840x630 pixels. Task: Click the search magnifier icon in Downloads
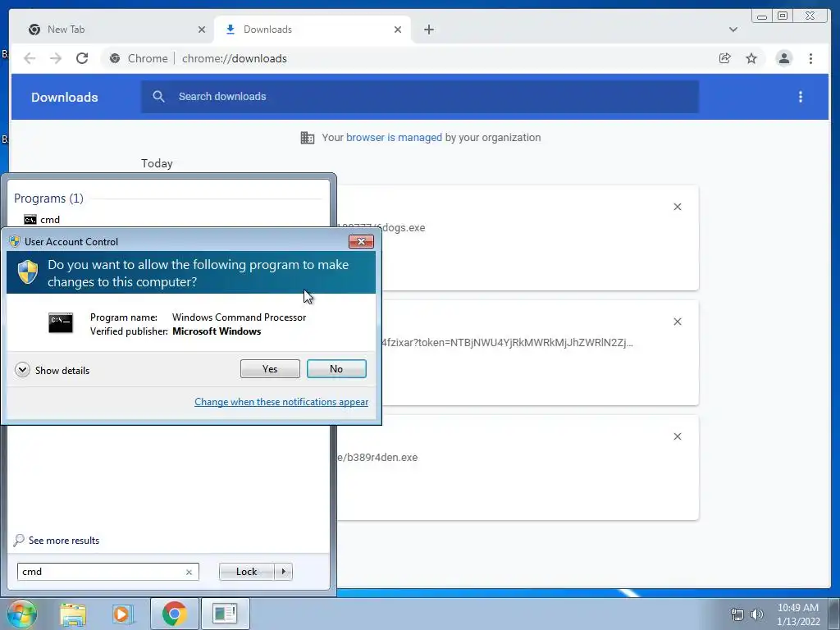click(x=158, y=97)
